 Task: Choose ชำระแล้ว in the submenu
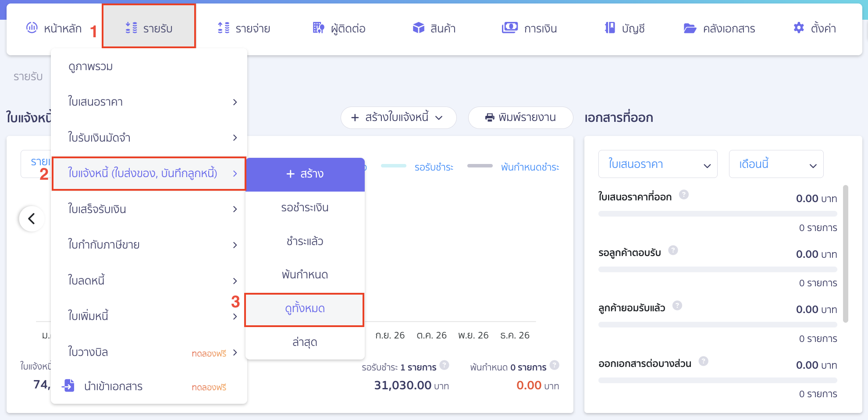point(305,241)
